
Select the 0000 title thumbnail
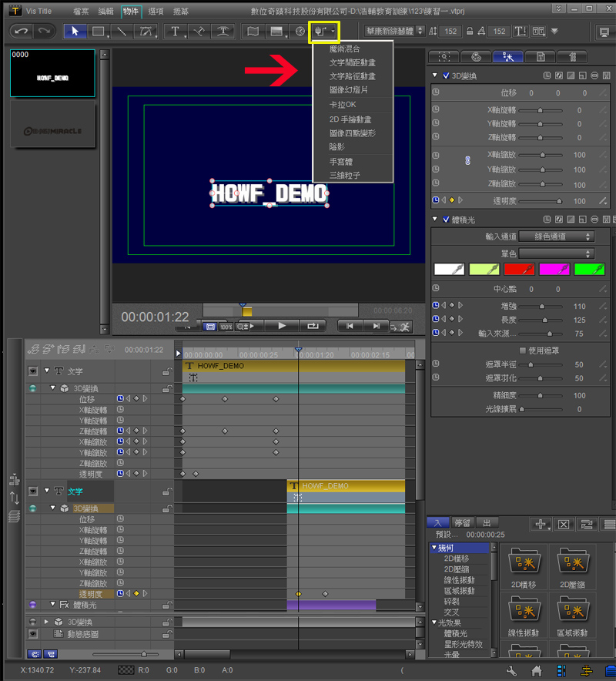(x=52, y=73)
